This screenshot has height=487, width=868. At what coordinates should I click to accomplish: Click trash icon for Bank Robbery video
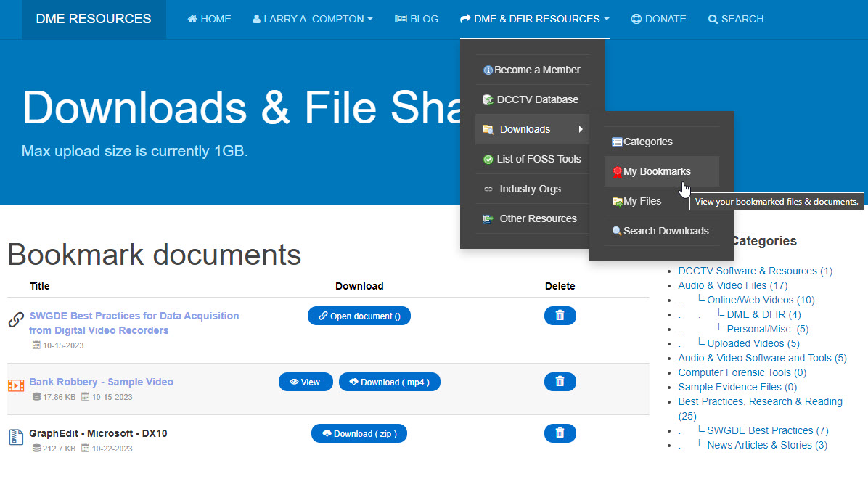click(x=560, y=382)
